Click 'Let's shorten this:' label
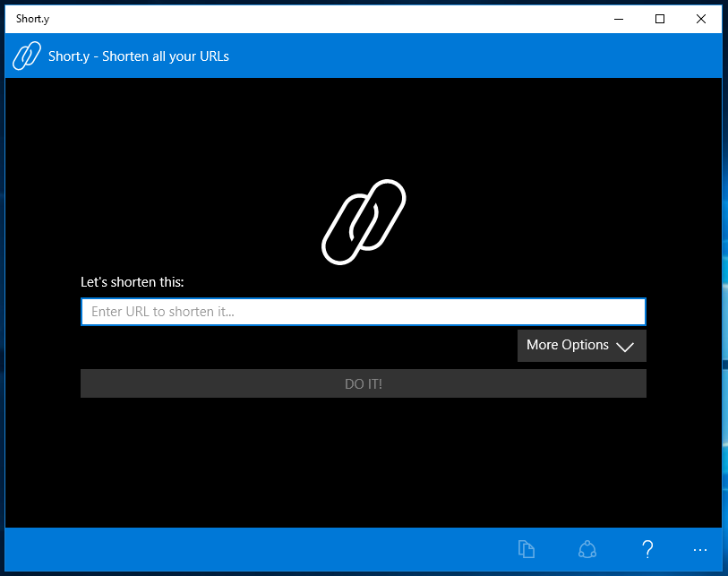728x576 pixels. (133, 282)
